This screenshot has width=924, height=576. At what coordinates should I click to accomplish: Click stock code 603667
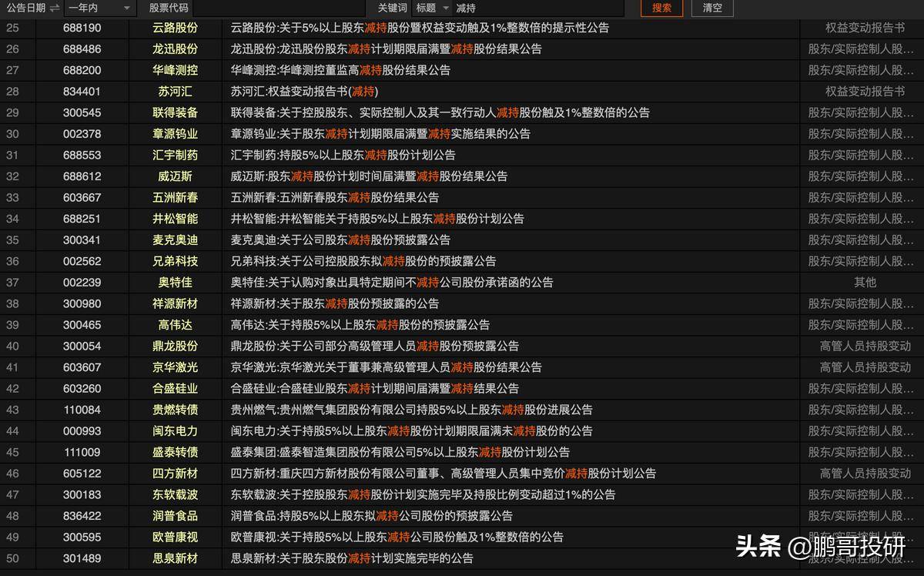point(82,197)
